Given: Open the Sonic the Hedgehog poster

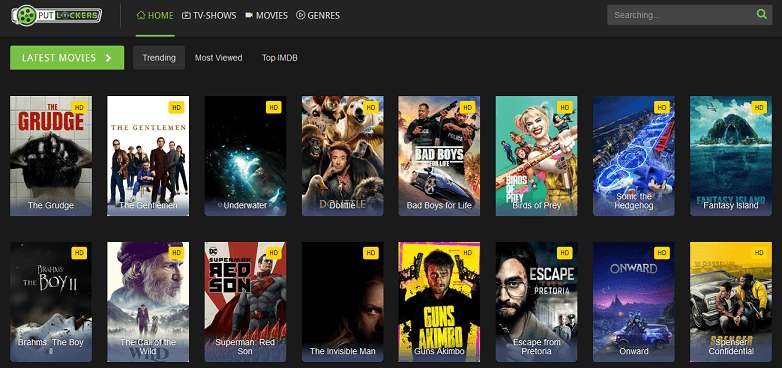Looking at the screenshot, I should tap(634, 156).
